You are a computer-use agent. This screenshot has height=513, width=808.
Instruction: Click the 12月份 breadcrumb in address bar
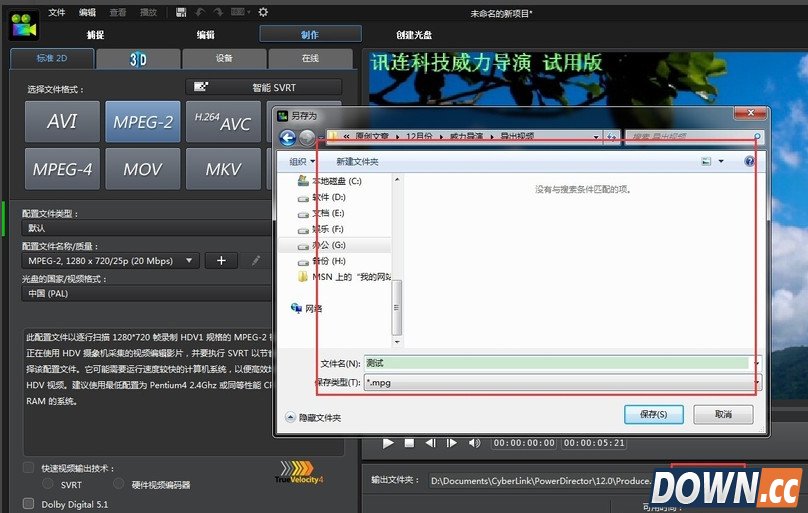[419, 136]
